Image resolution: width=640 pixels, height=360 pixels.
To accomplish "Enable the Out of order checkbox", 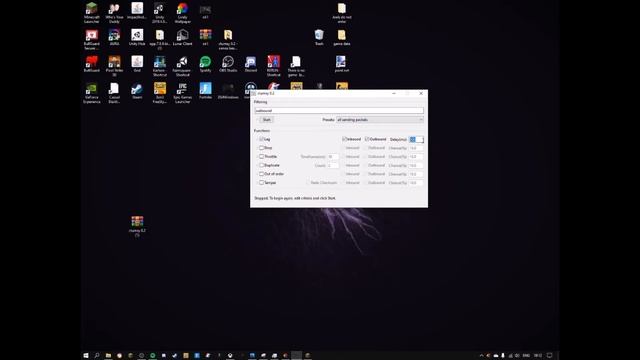I will point(261,174).
